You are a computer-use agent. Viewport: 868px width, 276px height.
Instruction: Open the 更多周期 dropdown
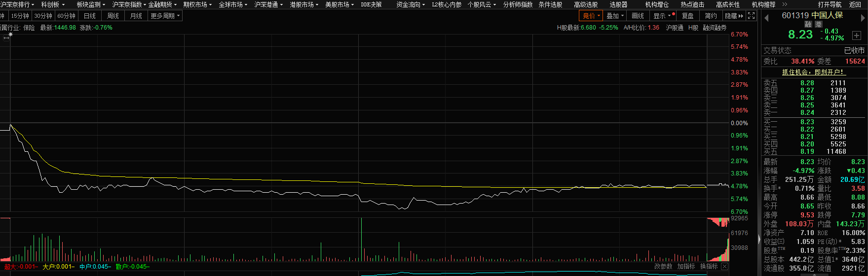165,16
